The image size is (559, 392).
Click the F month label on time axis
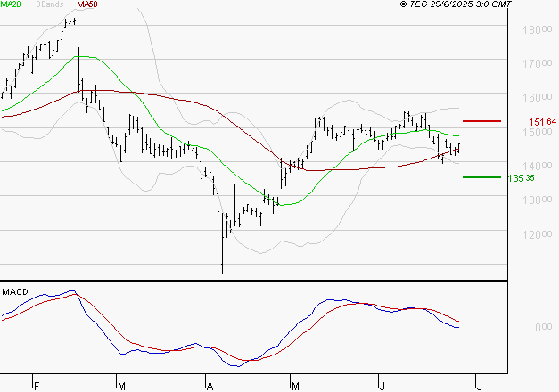[37, 387]
